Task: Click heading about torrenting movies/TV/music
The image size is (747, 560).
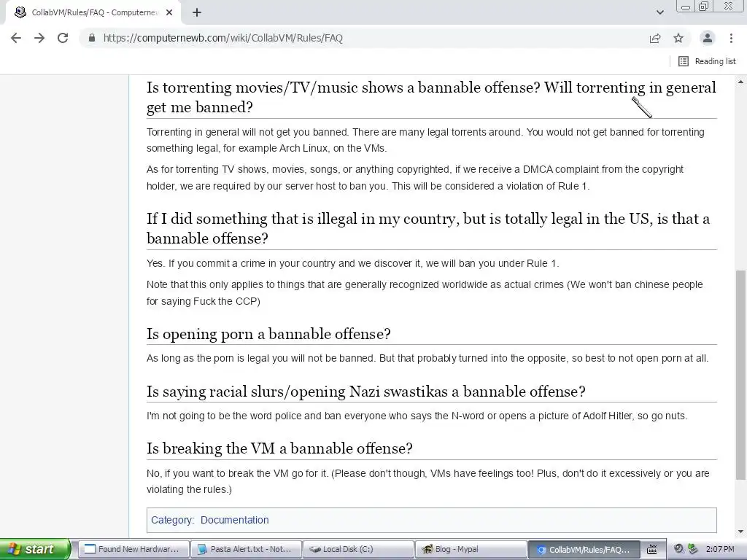Action: 431,97
